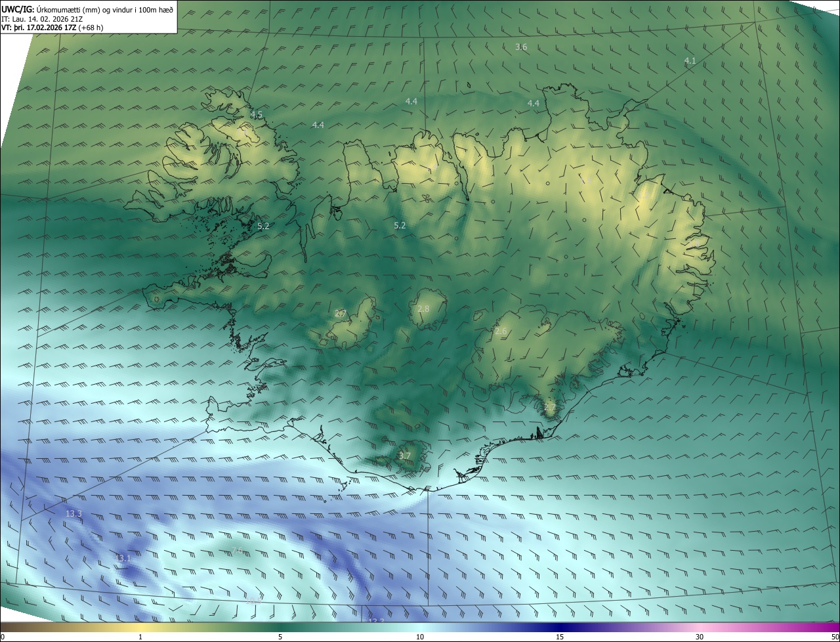Click the 2.6 value label on Vatnajökull glacier
This screenshot has height=642, width=840.
(501, 332)
